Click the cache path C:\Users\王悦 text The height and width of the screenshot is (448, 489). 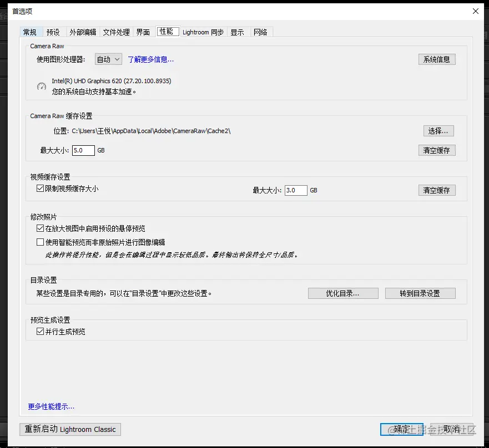(151, 131)
